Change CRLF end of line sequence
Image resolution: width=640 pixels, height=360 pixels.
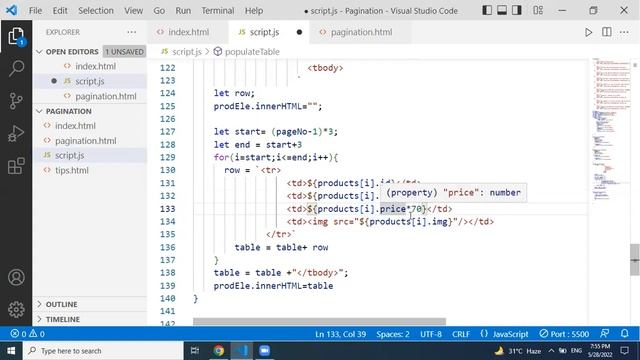[461, 334]
